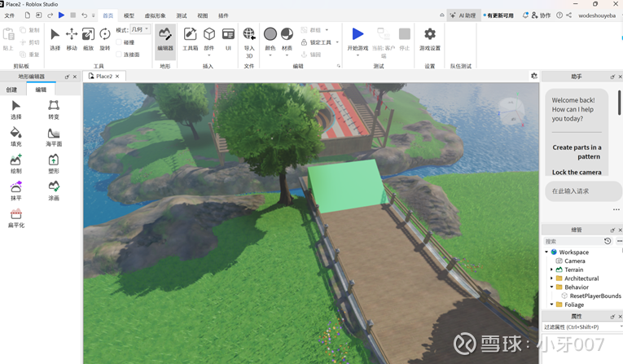Click the property filter (过滤属性) field
This screenshot has height=364, width=623.
(581, 327)
